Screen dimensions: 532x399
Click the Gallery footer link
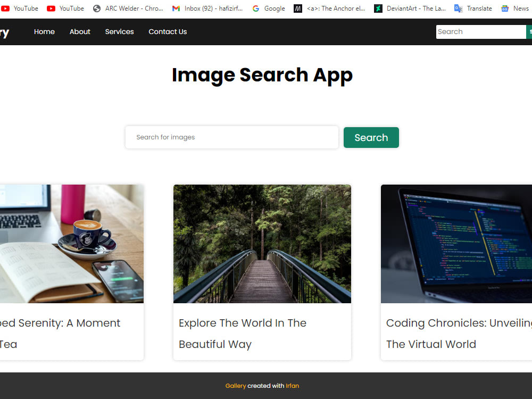point(236,386)
